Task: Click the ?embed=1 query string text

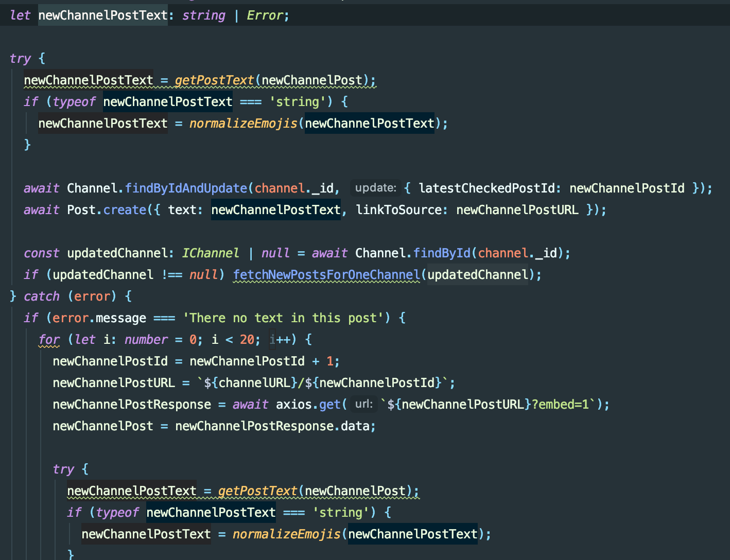Action: [560, 404]
